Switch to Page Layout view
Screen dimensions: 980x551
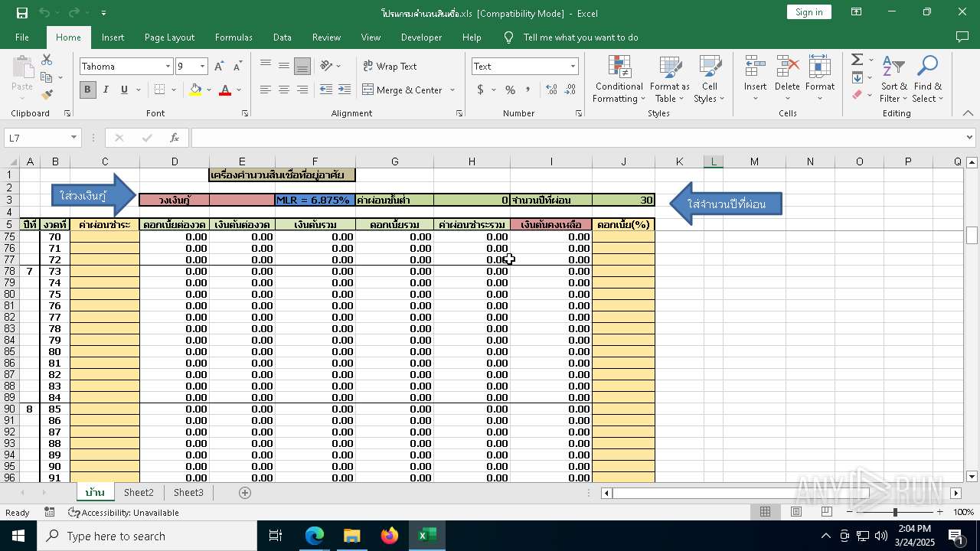[x=796, y=512]
